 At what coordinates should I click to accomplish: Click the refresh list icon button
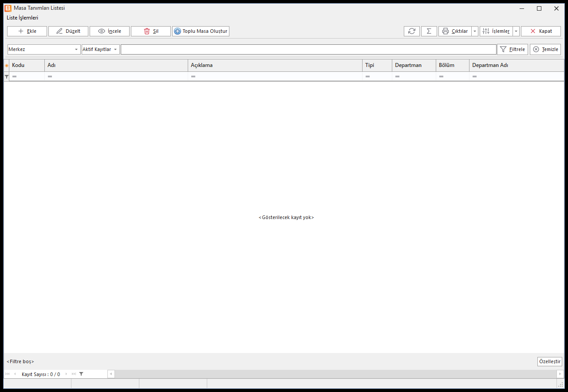point(411,31)
